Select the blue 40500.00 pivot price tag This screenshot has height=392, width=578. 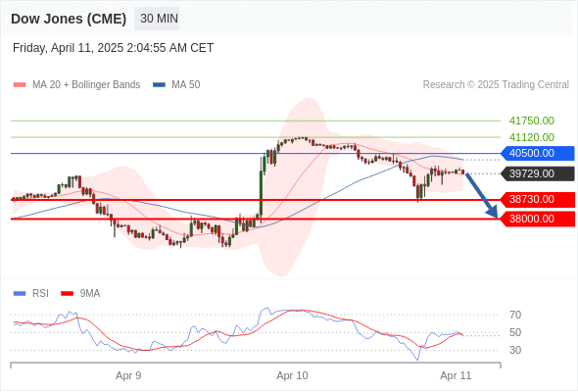tap(538, 153)
